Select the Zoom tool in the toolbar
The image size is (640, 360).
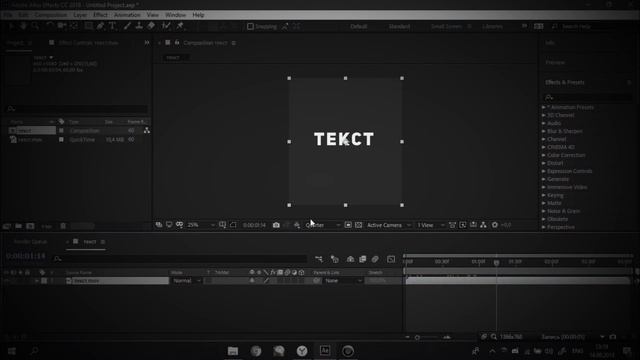point(35,26)
